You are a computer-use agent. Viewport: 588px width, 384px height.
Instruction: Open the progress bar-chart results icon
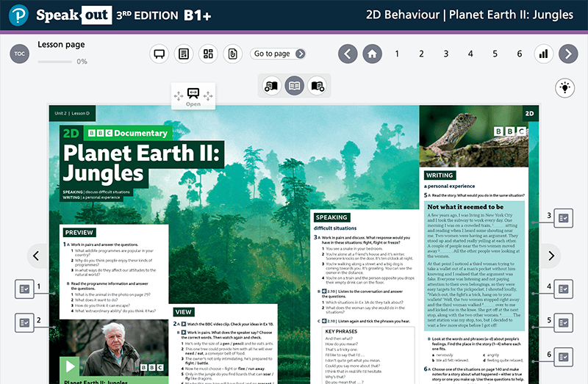click(544, 54)
